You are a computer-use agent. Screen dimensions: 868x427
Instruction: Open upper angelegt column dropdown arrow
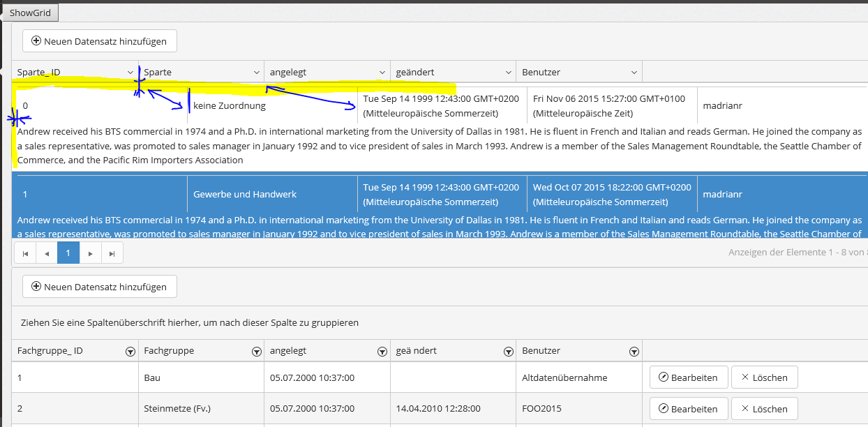[382, 73]
